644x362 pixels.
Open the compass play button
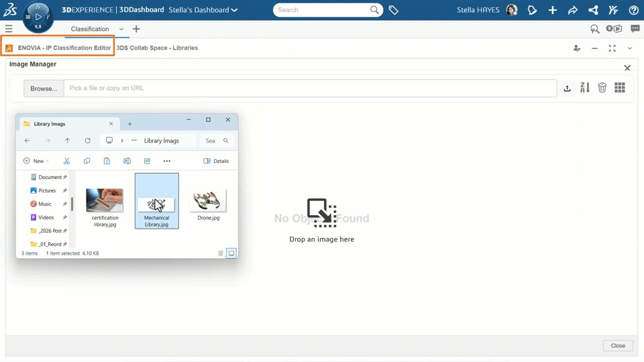38,17
